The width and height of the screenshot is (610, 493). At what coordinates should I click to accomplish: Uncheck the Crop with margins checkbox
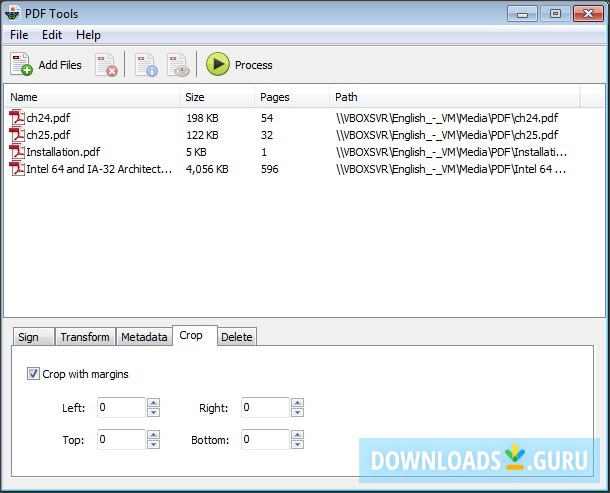pos(33,374)
